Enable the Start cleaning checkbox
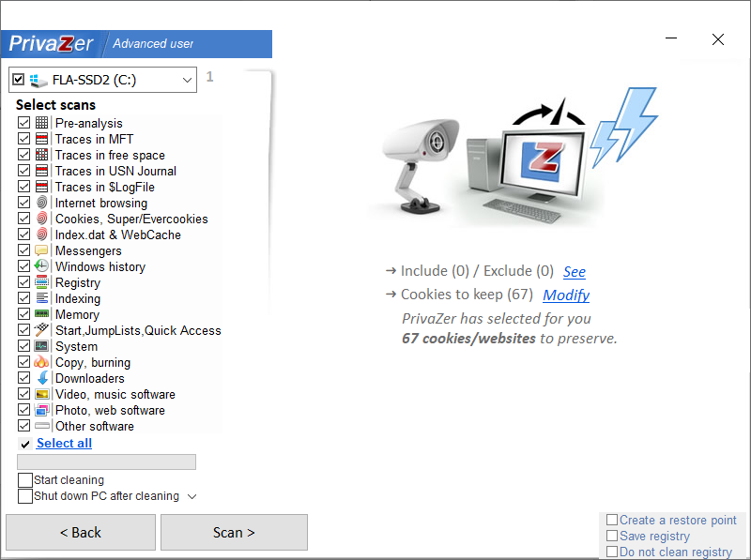751x560 pixels. click(x=25, y=480)
